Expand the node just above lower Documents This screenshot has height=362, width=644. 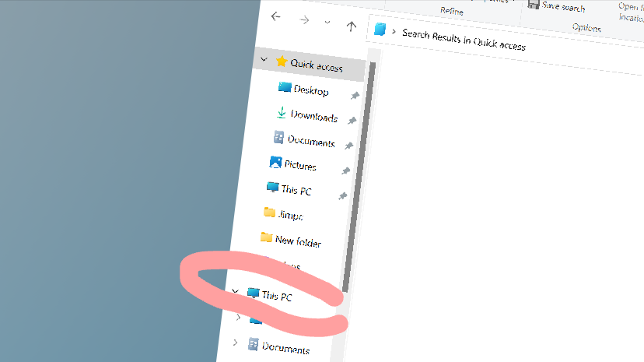point(238,317)
